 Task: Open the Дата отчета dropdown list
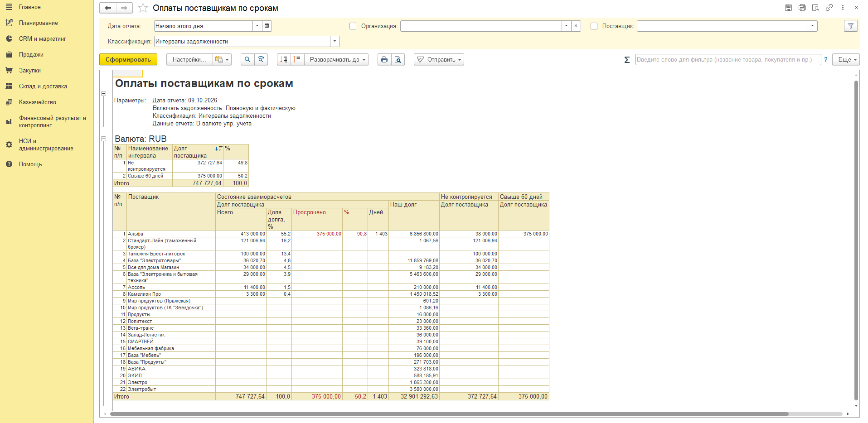[257, 26]
